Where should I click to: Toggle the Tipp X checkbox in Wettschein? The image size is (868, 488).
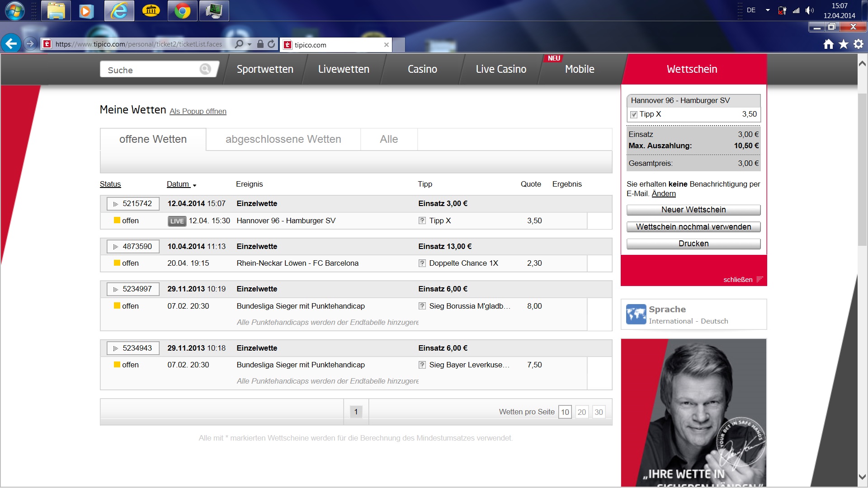634,115
